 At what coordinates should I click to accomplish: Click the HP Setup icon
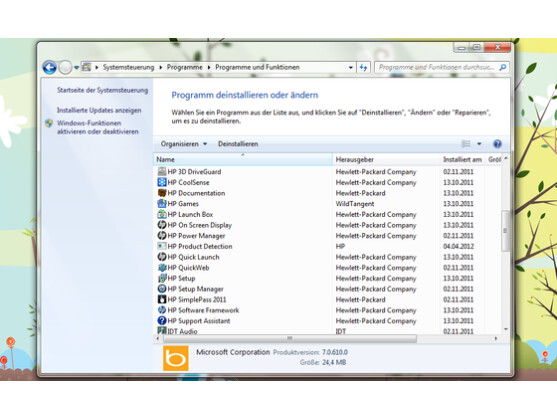(162, 278)
